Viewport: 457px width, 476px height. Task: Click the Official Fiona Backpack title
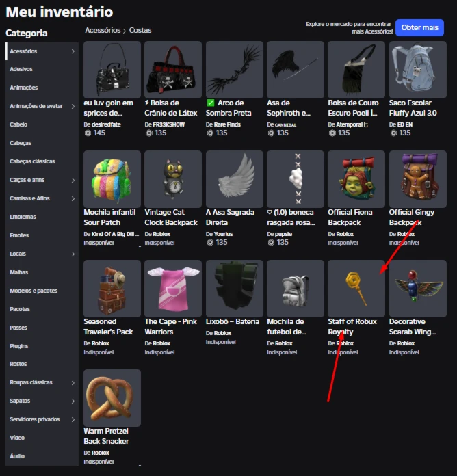(x=350, y=217)
